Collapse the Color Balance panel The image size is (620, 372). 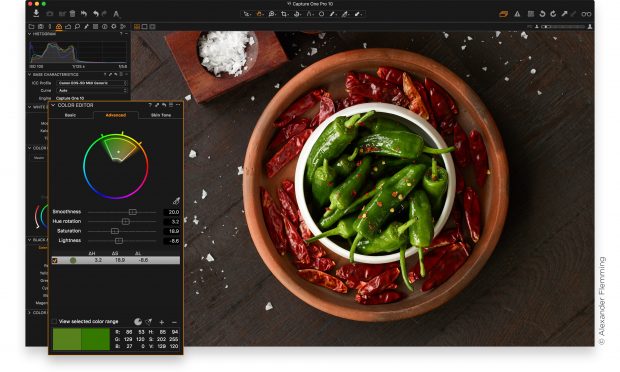30,148
